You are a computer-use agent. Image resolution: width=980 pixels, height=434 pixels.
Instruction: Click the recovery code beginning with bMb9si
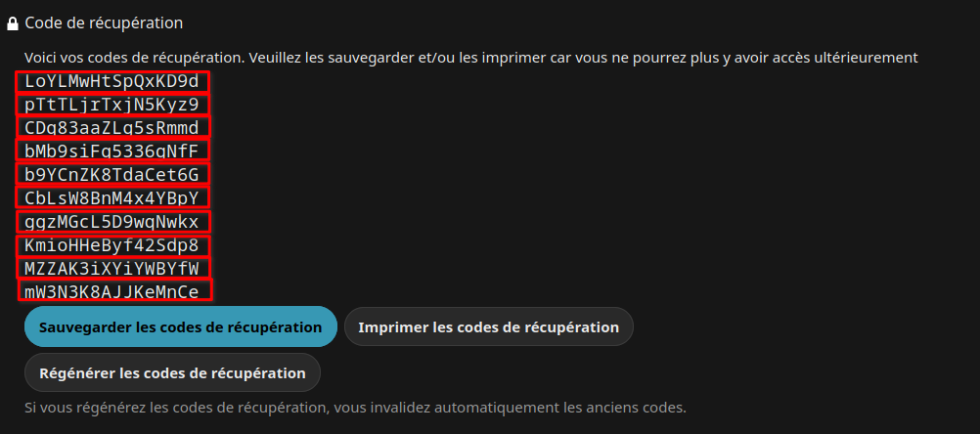[x=111, y=152]
